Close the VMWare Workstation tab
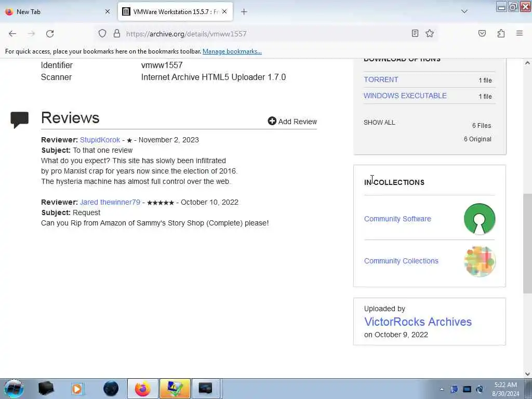532x399 pixels. point(224,11)
